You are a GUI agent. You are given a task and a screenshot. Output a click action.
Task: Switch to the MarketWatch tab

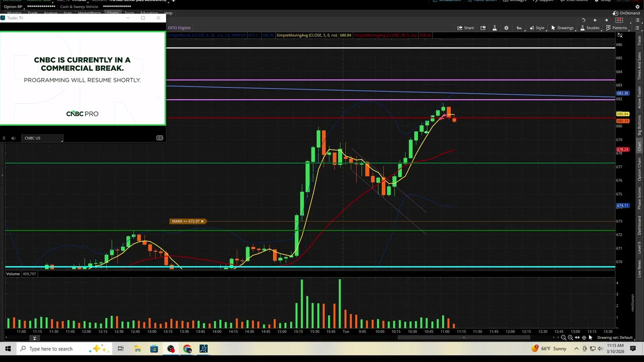[89, 13]
